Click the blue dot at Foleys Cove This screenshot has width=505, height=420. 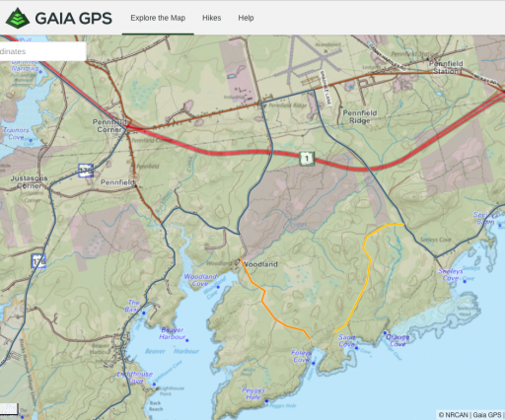[x=314, y=363]
